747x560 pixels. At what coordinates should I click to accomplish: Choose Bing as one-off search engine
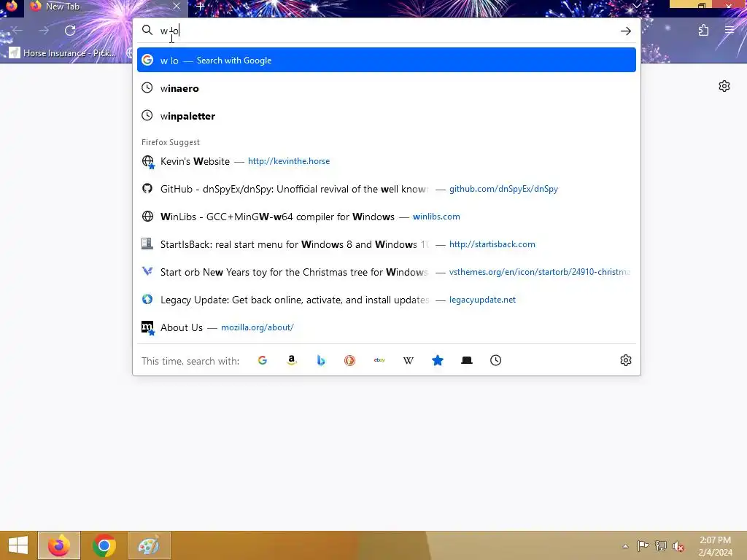321,360
